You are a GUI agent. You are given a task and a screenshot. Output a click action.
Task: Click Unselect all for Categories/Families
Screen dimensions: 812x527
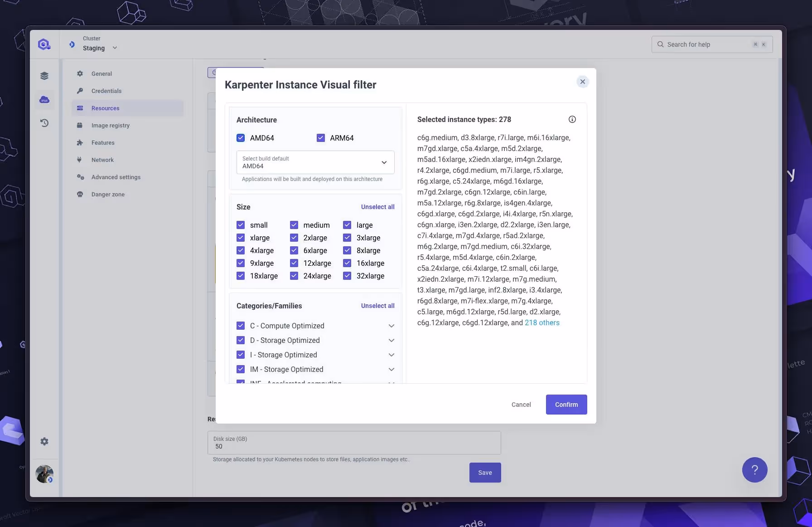pos(377,306)
